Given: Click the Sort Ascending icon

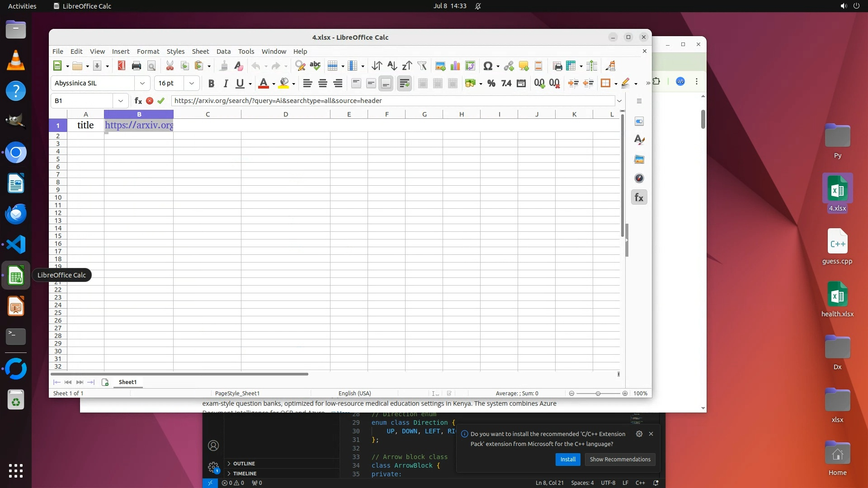Looking at the screenshot, I should click(392, 66).
